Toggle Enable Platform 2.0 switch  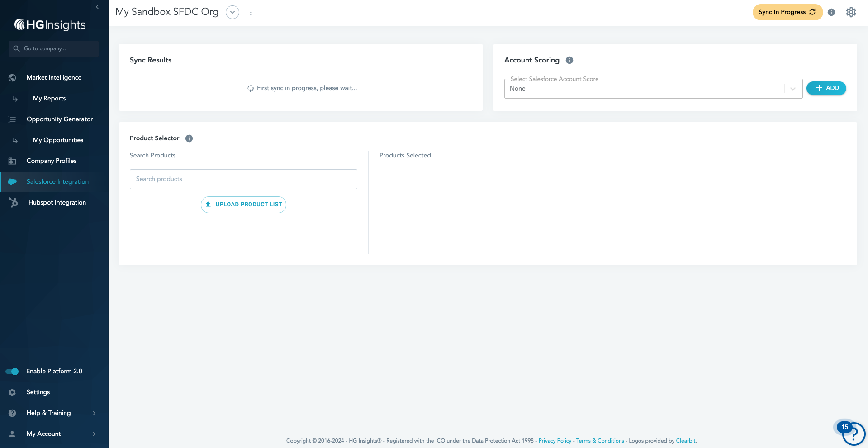[x=12, y=372]
